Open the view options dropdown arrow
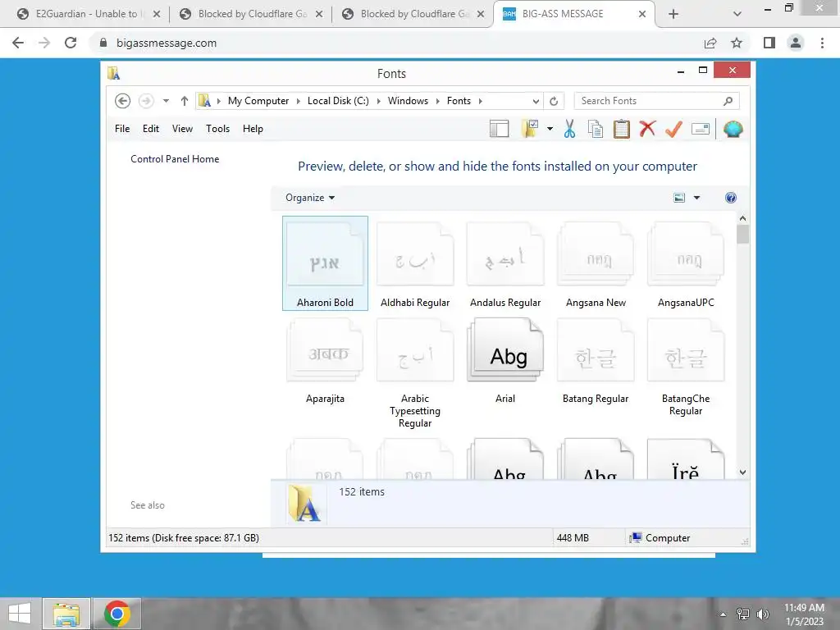840x630 pixels. click(x=697, y=198)
